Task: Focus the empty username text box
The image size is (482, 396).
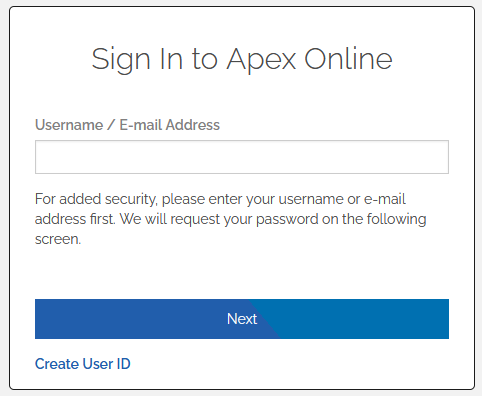Action: (242, 157)
